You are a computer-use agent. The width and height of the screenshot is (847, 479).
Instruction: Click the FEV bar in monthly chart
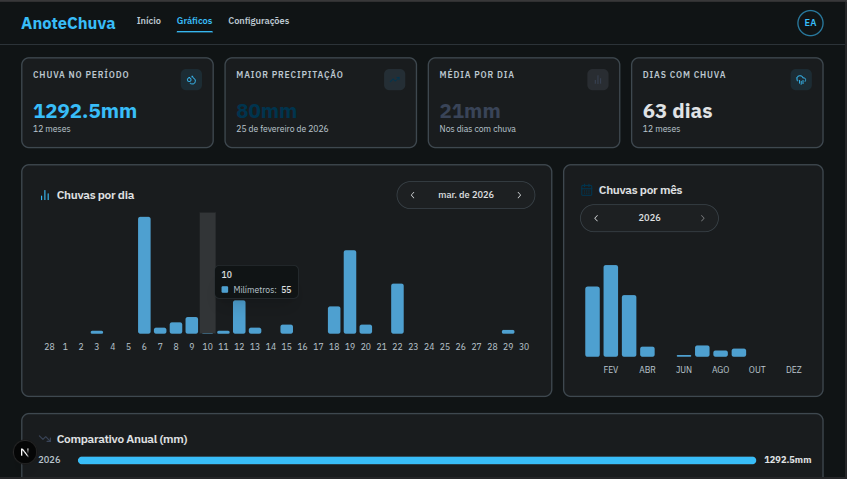click(x=610, y=311)
